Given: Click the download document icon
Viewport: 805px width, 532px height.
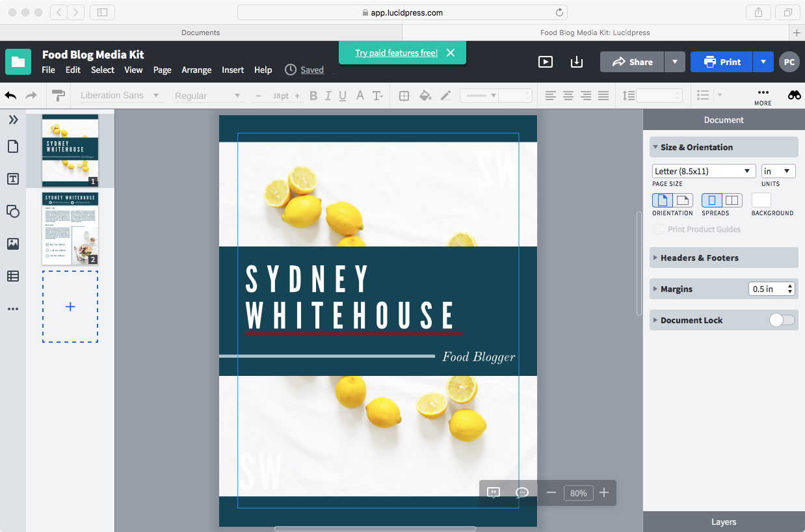Looking at the screenshot, I should pos(577,62).
